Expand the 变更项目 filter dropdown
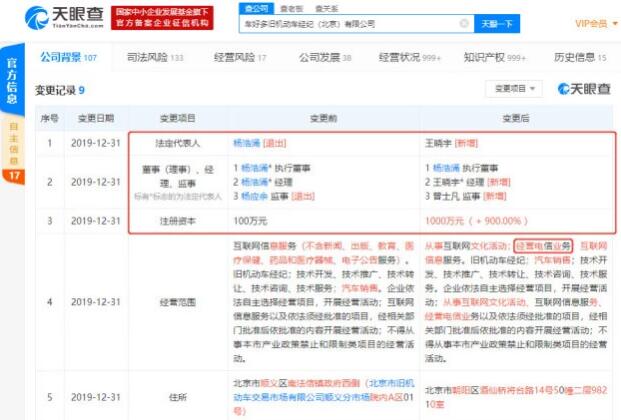 coord(514,88)
